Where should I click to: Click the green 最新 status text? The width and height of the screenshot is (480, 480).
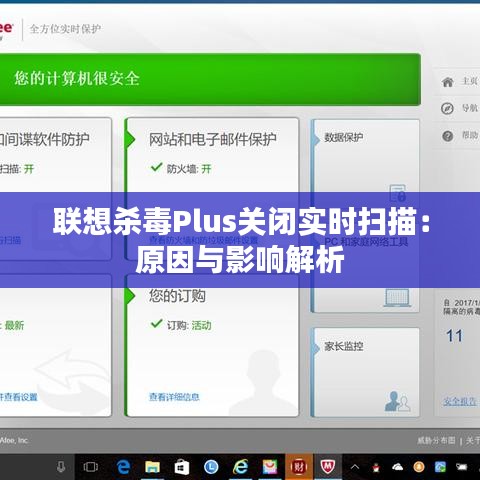(14, 325)
